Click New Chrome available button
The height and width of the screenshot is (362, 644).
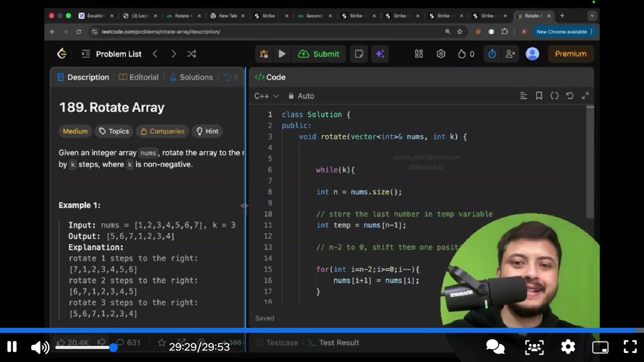[x=565, y=32]
